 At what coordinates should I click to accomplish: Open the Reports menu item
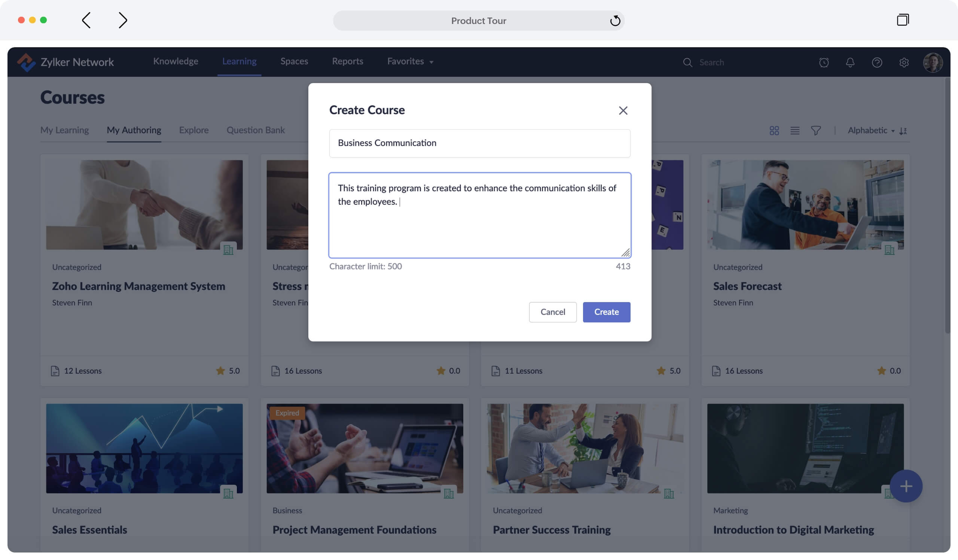pos(348,61)
